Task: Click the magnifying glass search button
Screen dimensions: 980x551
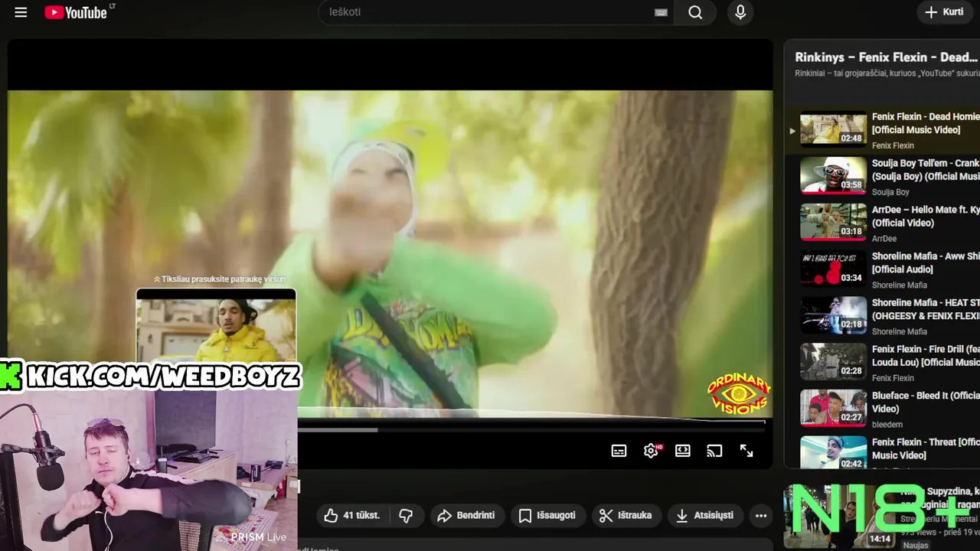Action: (x=695, y=12)
